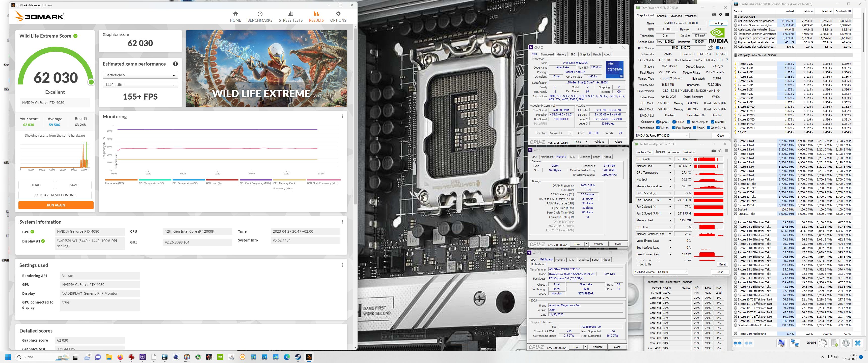Screen dimensions: 868x363
Task: Open the Memory Used sensor dropdown arrow
Action: click(x=670, y=220)
